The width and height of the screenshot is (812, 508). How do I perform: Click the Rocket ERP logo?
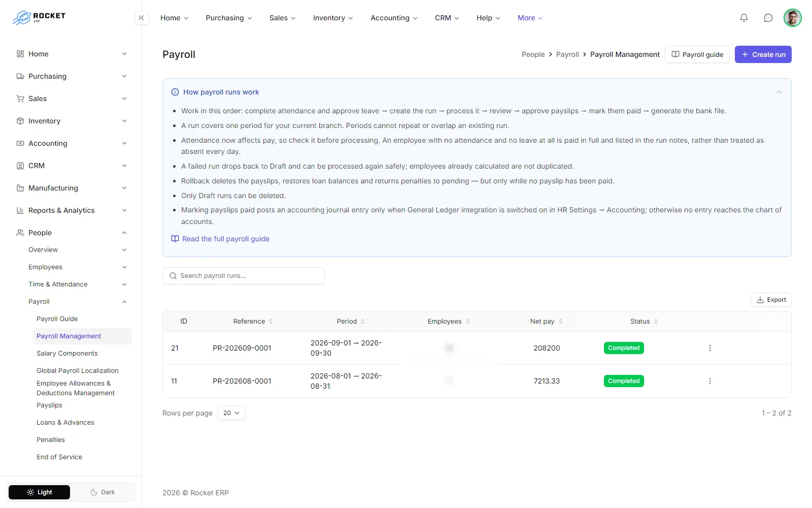tap(39, 18)
